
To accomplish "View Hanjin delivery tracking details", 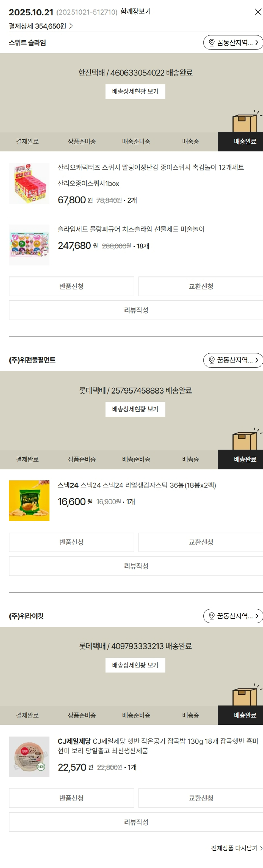I will (135, 92).
